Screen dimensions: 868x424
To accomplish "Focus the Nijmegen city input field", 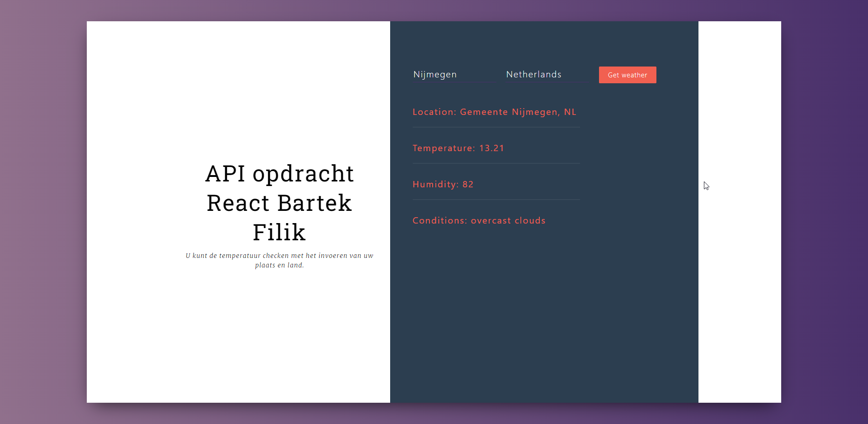I will [x=454, y=75].
